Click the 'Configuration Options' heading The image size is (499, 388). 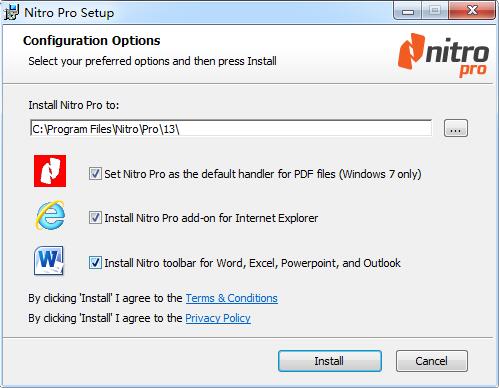(92, 41)
